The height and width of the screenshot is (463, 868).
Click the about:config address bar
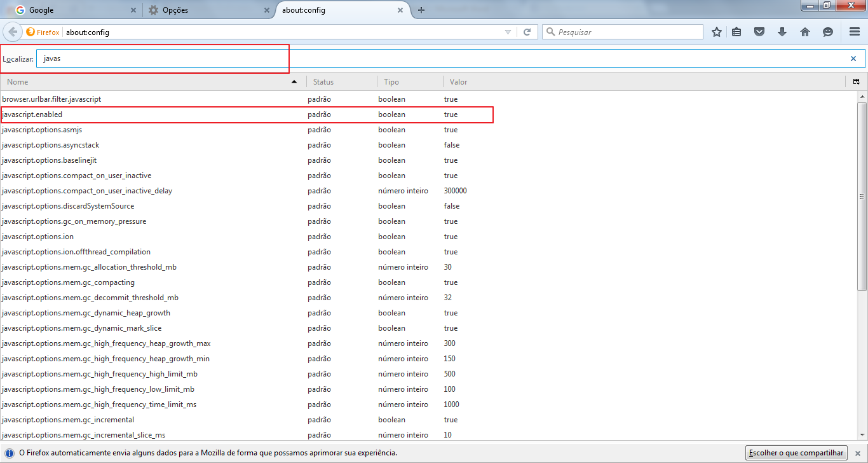[283, 32]
